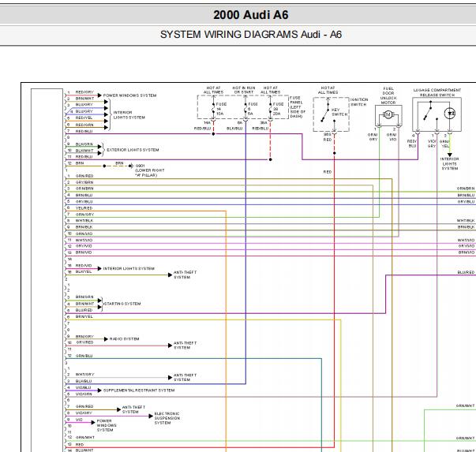Click the 'LUGGAGE COMPARTMENT RELEASE SWITCH' label
Screen dimensions: 476x452
[437, 92]
